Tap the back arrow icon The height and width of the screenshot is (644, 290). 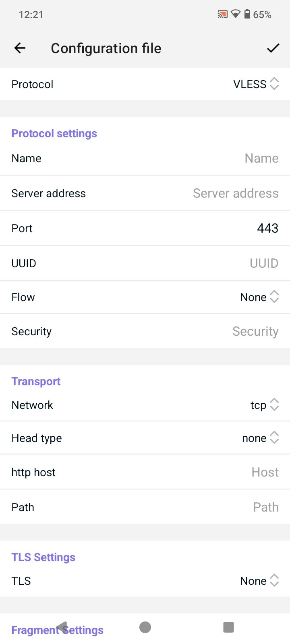pos(20,48)
